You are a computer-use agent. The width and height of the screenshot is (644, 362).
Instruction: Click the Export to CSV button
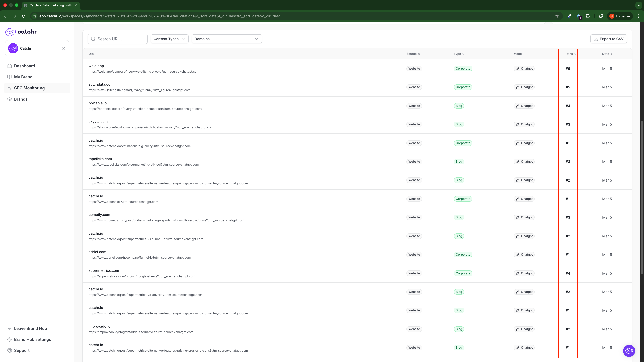609,39
